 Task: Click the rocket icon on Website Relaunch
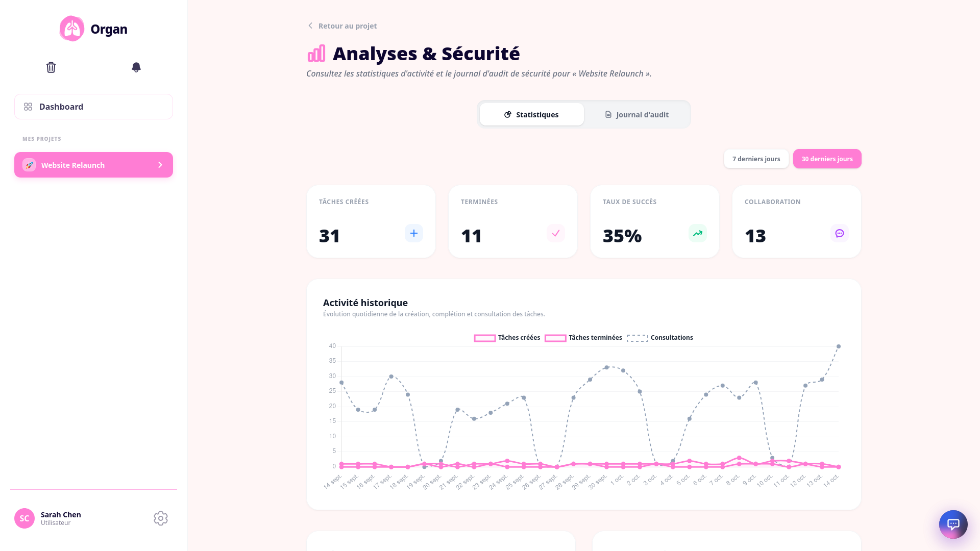click(x=29, y=165)
